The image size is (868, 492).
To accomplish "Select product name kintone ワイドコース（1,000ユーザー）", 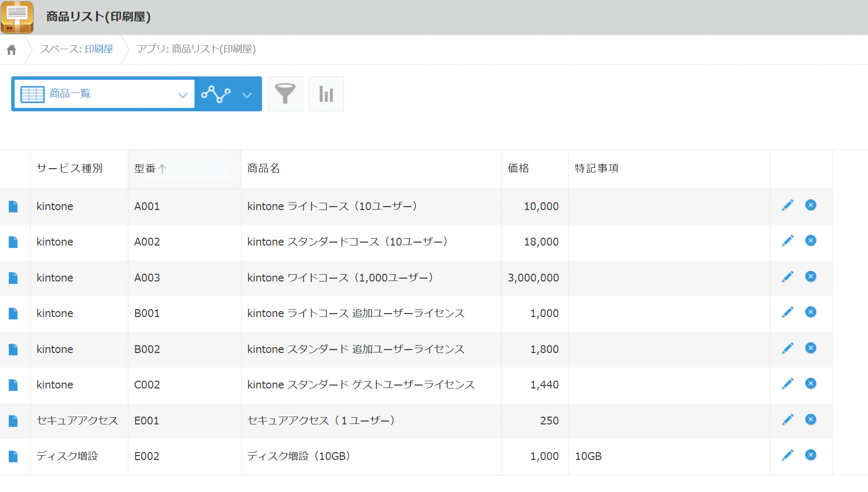I will 340,278.
